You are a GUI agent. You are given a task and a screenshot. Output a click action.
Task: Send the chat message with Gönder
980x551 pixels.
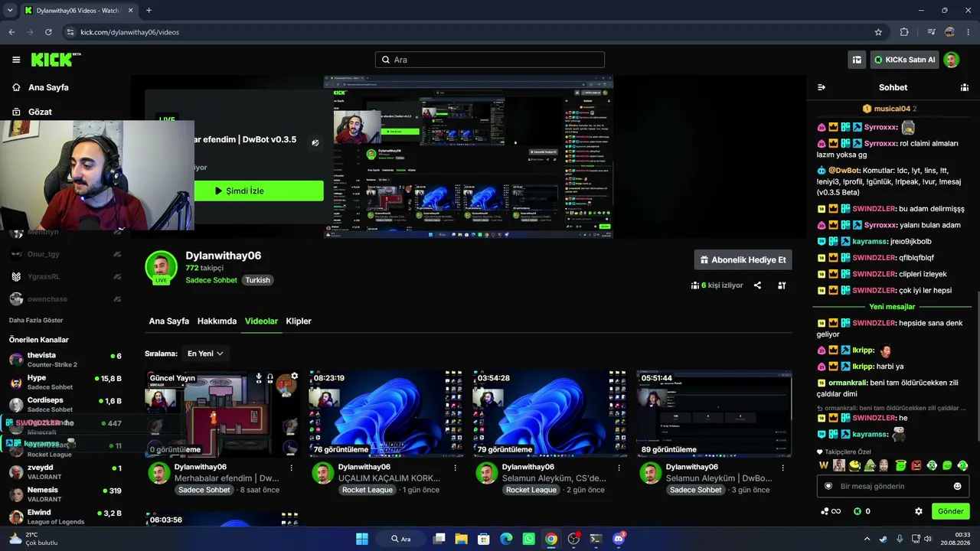950,511
